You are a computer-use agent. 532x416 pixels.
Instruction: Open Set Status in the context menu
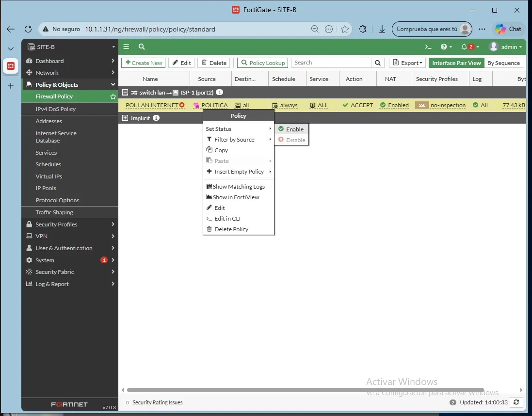coord(239,129)
